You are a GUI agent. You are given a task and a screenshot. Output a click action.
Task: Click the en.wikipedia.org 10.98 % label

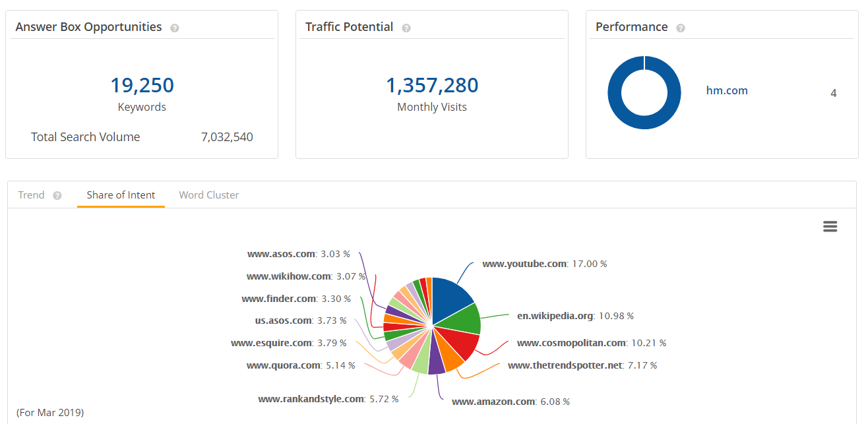(x=575, y=316)
